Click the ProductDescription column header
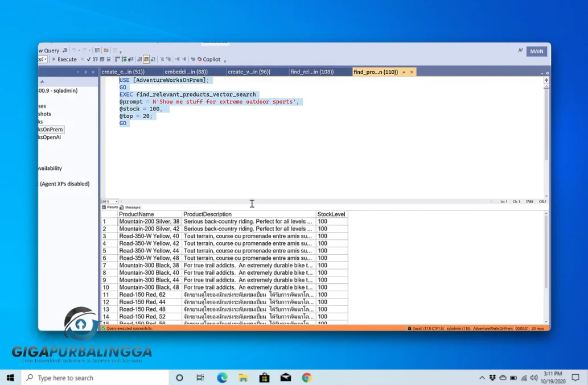This screenshot has width=588, height=385. pos(249,214)
